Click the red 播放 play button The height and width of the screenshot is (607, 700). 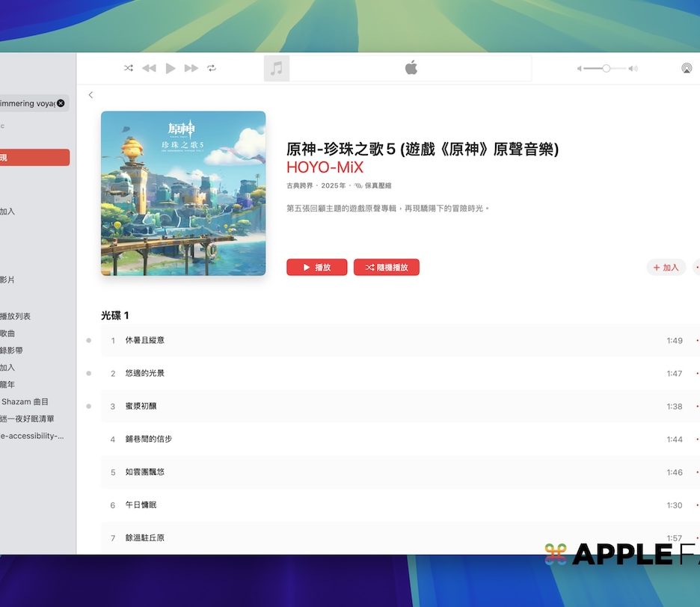(316, 268)
